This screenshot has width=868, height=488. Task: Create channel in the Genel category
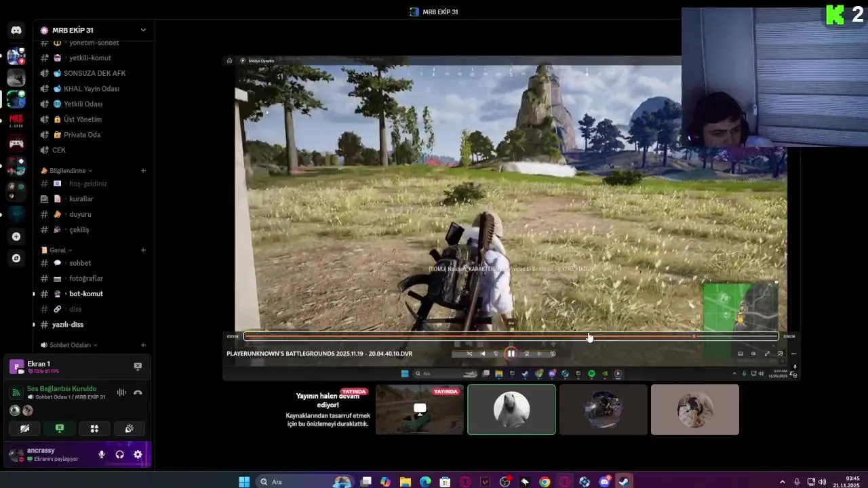point(143,250)
